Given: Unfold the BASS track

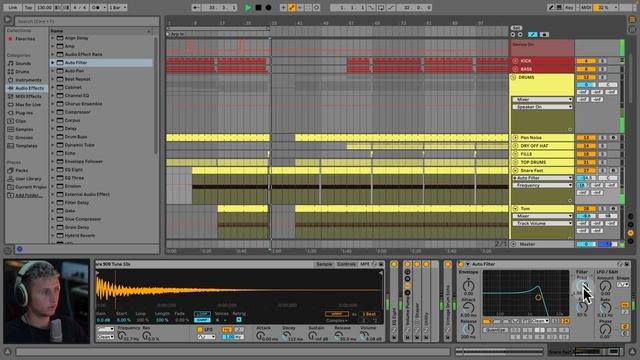Looking at the screenshot, I should [x=515, y=69].
